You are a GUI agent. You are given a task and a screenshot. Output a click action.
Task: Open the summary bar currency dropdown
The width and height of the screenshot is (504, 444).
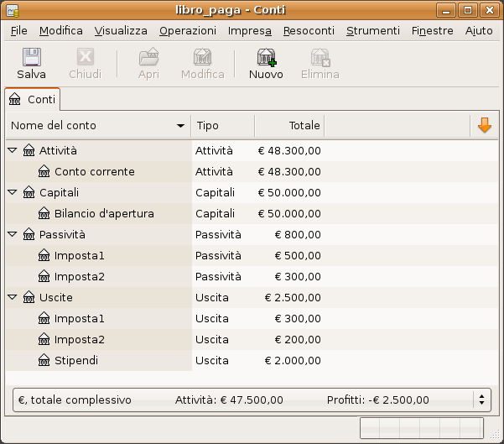tap(481, 400)
